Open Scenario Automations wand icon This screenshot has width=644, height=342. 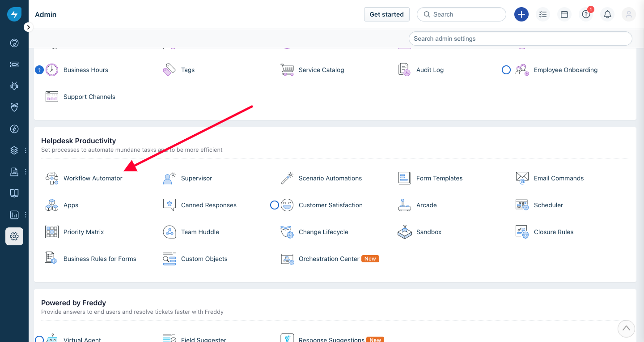(287, 178)
